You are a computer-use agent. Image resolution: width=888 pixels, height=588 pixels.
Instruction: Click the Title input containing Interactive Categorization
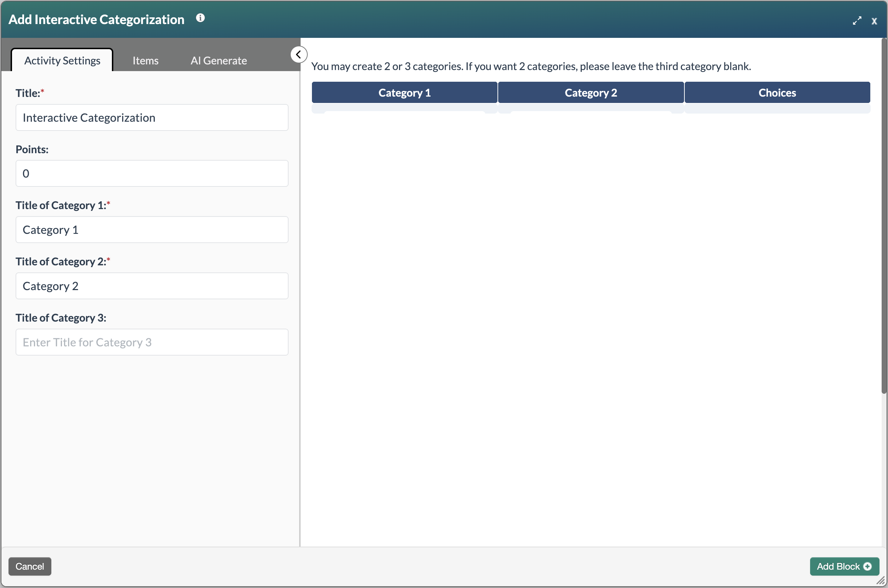(152, 117)
